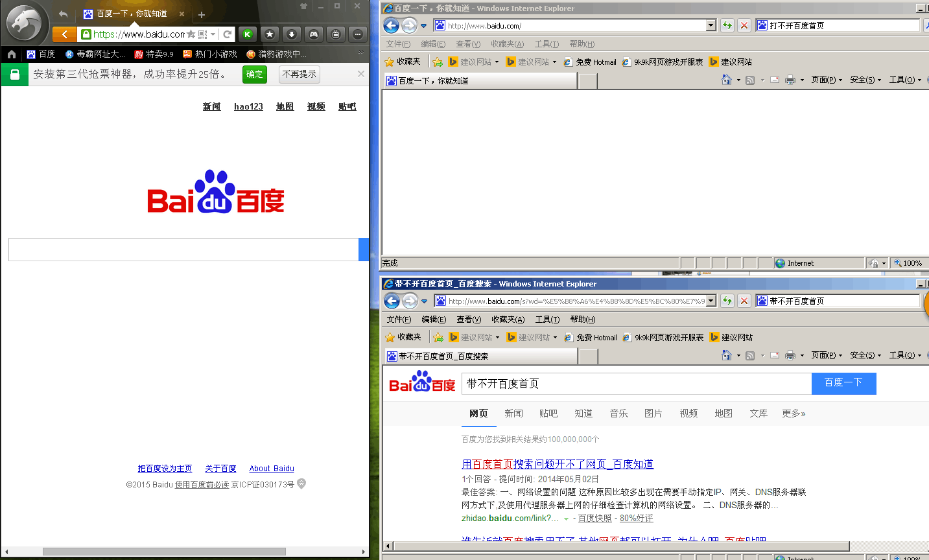This screenshot has height=560, width=929.
Task: Click the orange back button in Cheetah browser
Action: (64, 34)
